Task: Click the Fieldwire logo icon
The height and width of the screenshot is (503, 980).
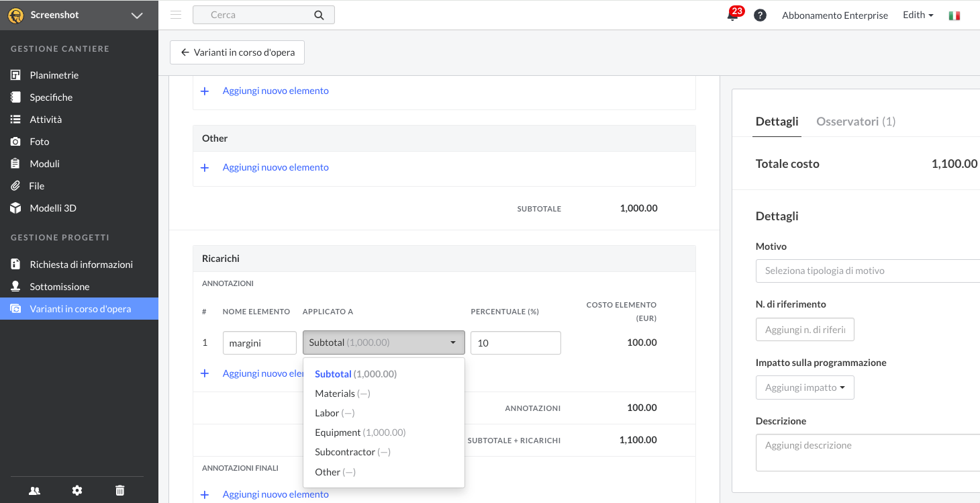Action: point(15,15)
